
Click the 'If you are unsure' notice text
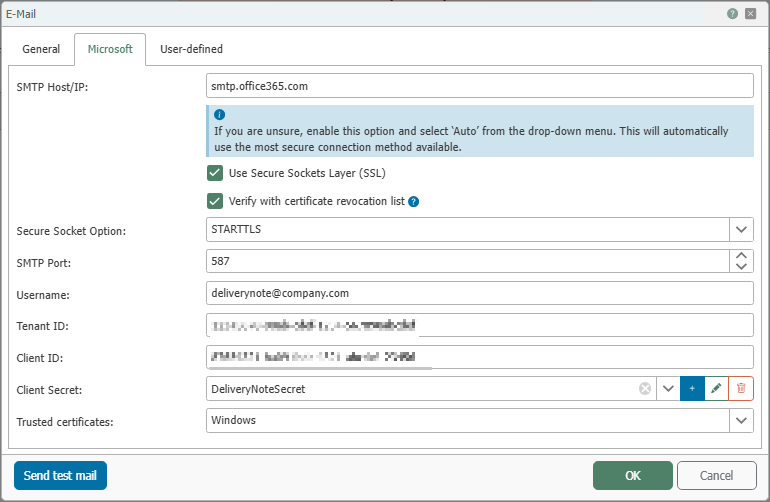(x=471, y=139)
